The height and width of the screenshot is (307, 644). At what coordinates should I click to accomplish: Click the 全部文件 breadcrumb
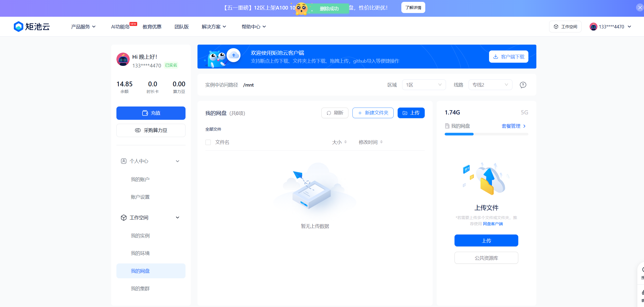click(213, 129)
